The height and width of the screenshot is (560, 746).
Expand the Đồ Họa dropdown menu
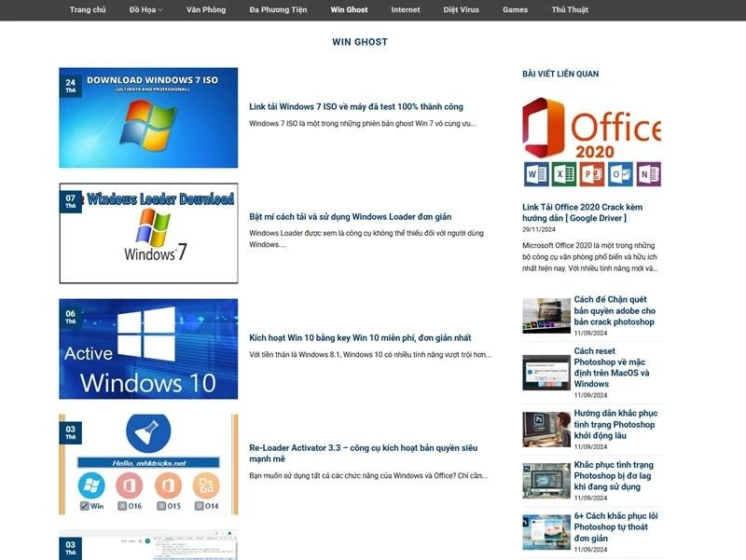coord(145,9)
